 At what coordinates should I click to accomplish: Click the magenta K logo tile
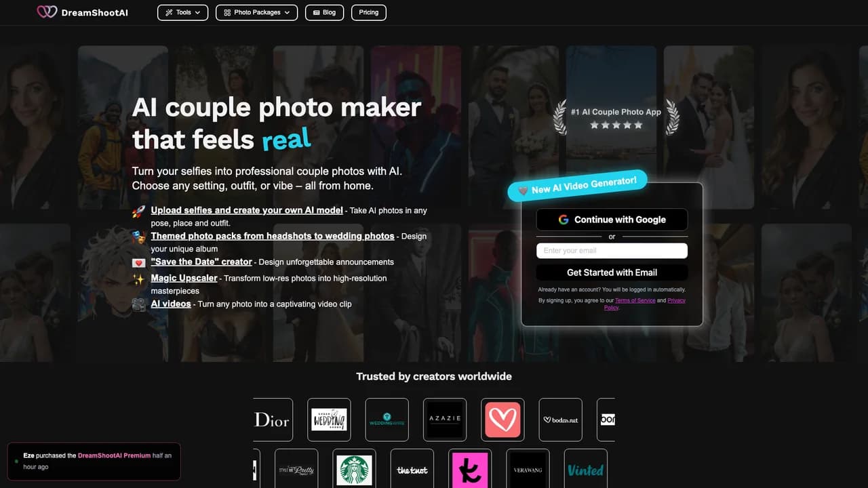(x=470, y=469)
